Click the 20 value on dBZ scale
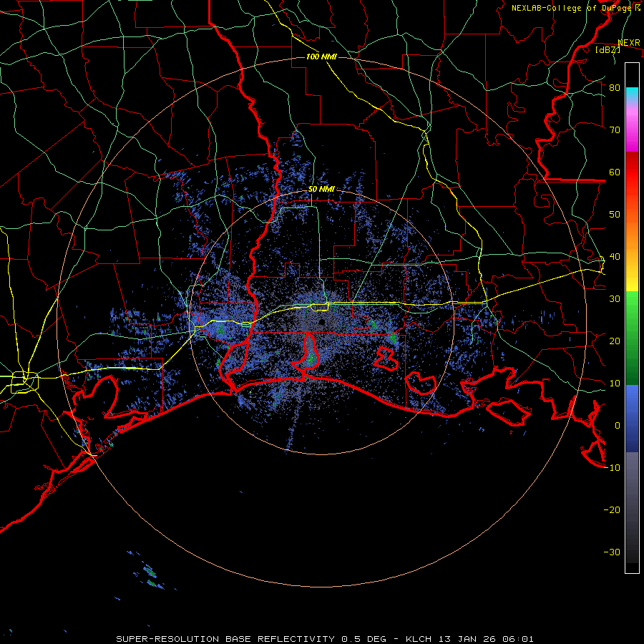Image resolution: width=644 pixels, height=644 pixels. (615, 341)
